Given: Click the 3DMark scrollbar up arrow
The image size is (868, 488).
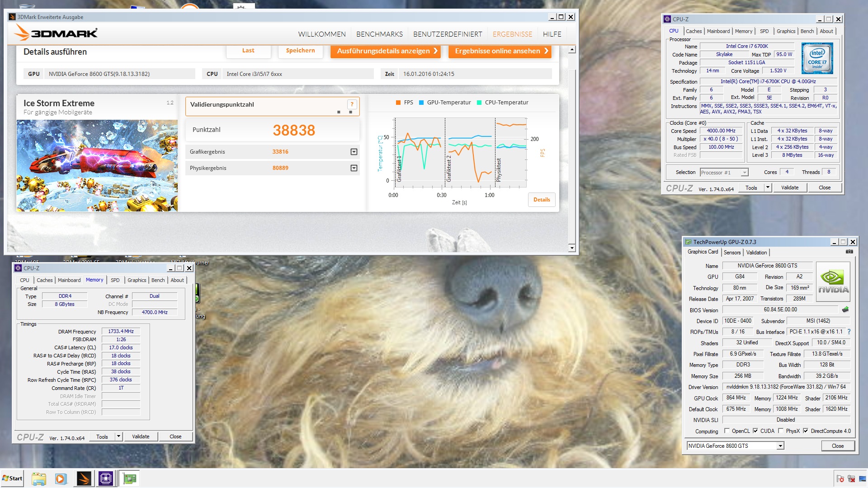Looking at the screenshot, I should [x=572, y=50].
